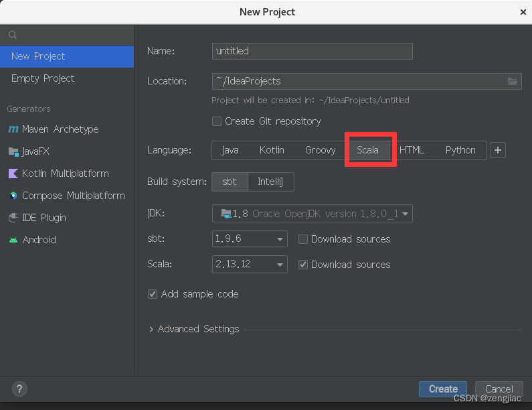Uncheck Download sources for Scala

click(303, 265)
